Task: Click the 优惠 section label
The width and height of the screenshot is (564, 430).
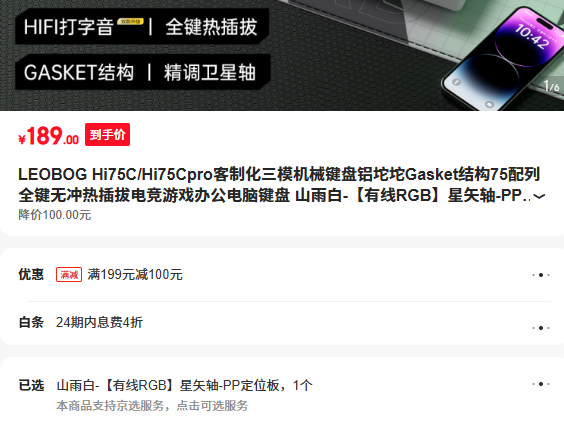Action: [x=31, y=275]
